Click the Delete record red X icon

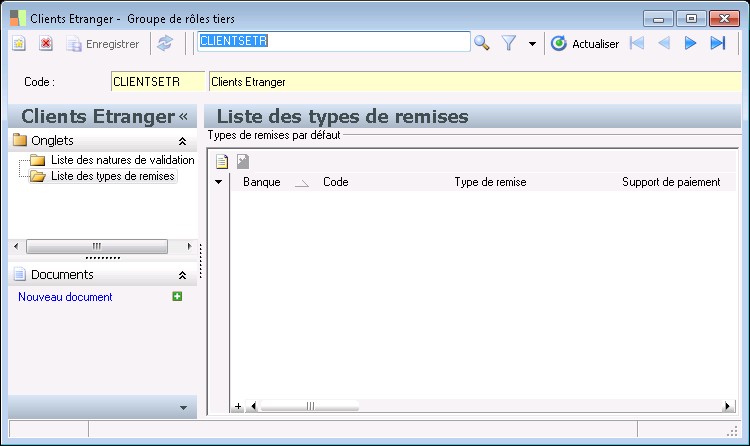pyautogui.click(x=46, y=44)
